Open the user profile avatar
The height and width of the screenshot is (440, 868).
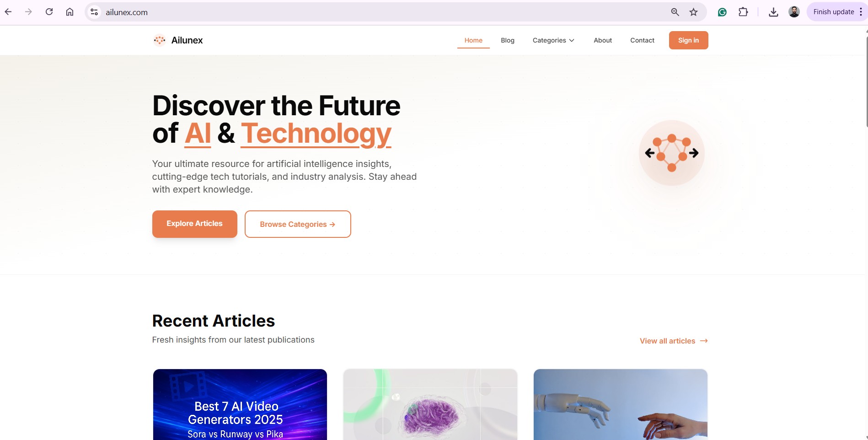794,12
